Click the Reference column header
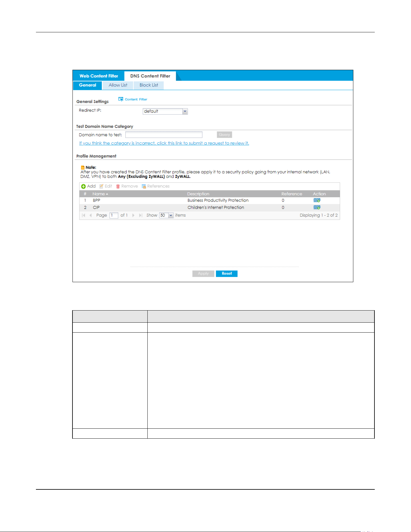Viewport: 411px width, 532px height. (292, 194)
